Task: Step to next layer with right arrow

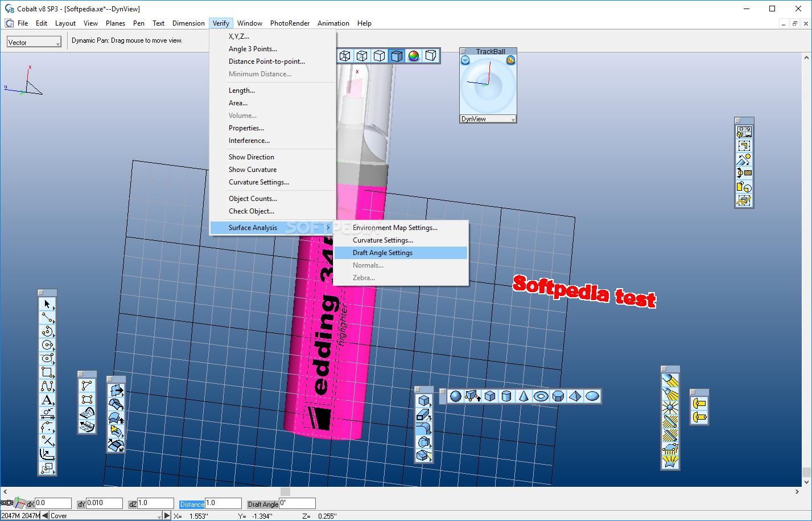Action: (167, 516)
